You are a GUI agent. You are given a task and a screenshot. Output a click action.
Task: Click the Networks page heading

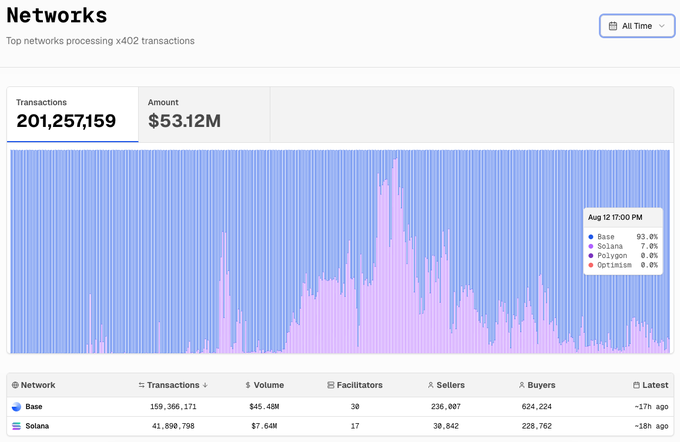point(57,16)
